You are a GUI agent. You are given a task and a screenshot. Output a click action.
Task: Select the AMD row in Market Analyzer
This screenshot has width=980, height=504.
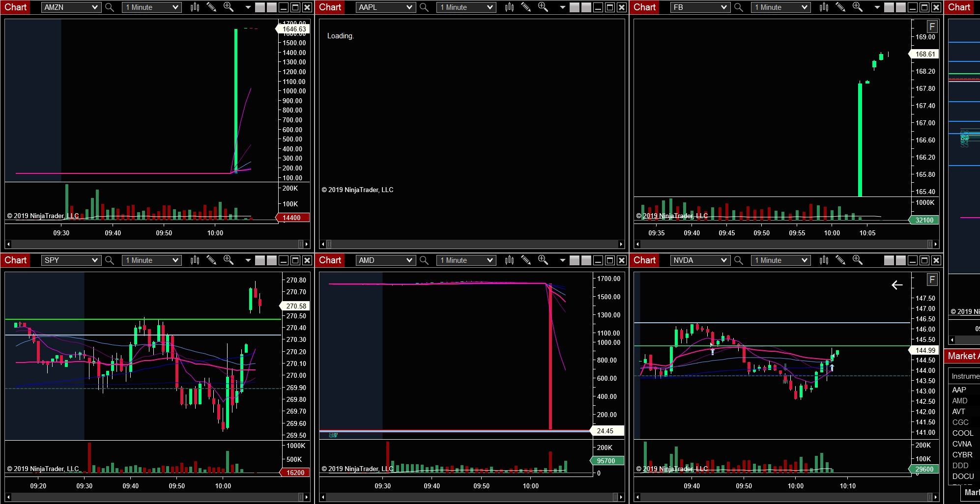(964, 401)
